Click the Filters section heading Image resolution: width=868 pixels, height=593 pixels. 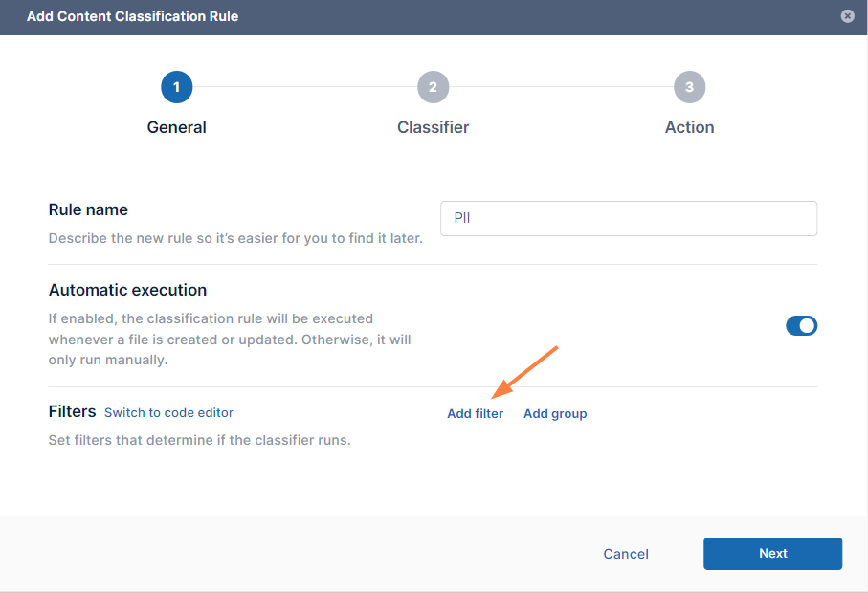point(72,412)
